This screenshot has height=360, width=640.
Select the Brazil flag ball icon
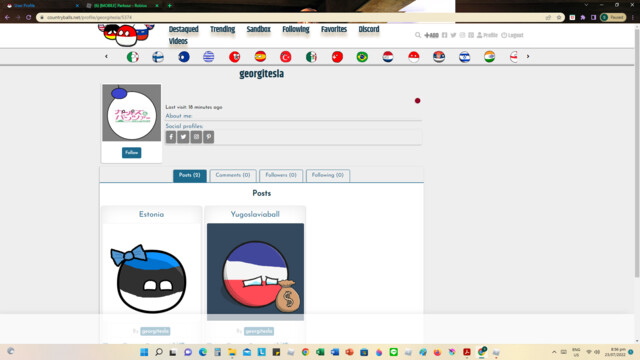coord(362,57)
